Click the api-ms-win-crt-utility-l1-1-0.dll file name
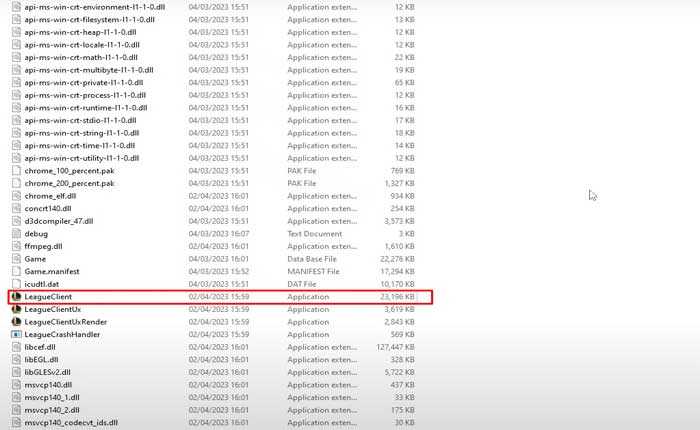The width and height of the screenshot is (700, 430). click(x=82, y=158)
